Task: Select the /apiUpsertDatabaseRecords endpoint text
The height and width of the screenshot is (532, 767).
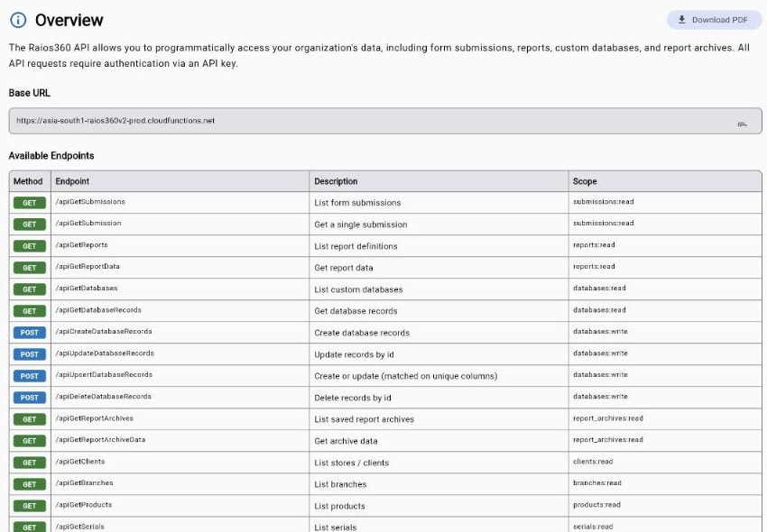Action: tap(104, 374)
